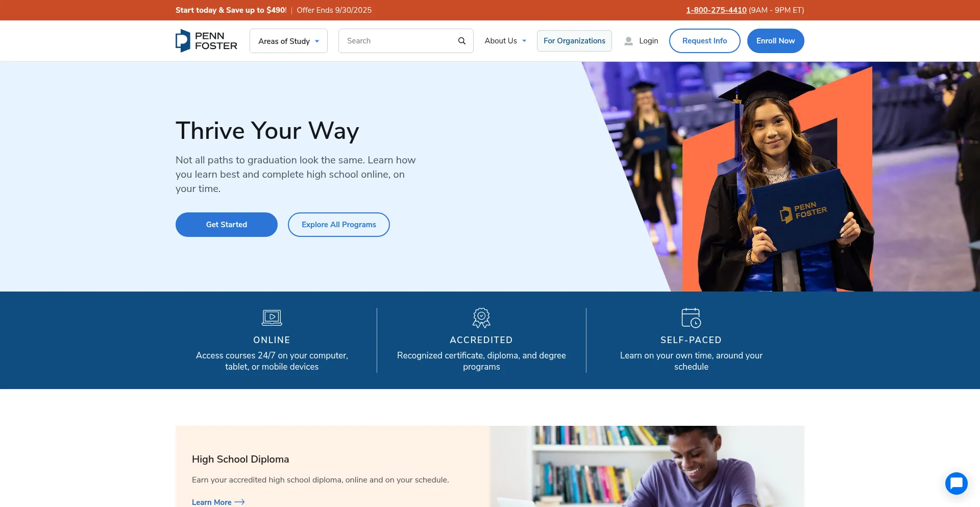
Task: Choose Explore All Programs
Action: click(339, 225)
